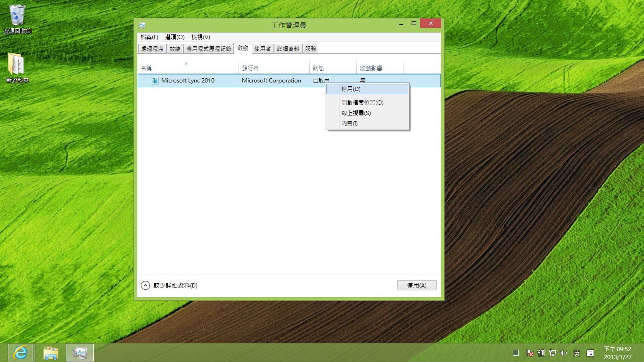Switch to 應用程式歷程記錄 tab
The image size is (644, 362).
pyautogui.click(x=208, y=49)
